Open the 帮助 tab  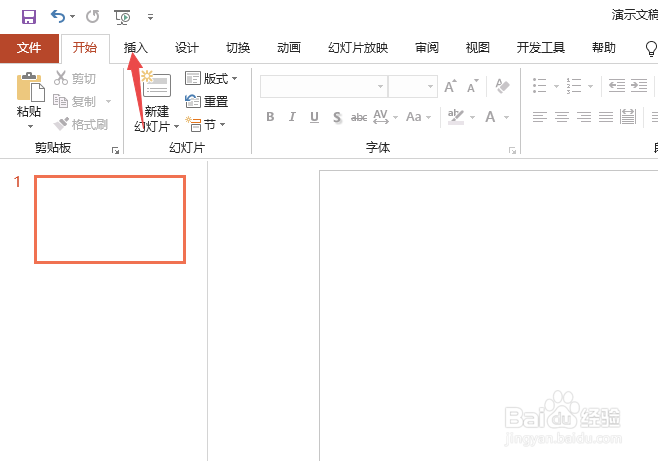pos(604,48)
